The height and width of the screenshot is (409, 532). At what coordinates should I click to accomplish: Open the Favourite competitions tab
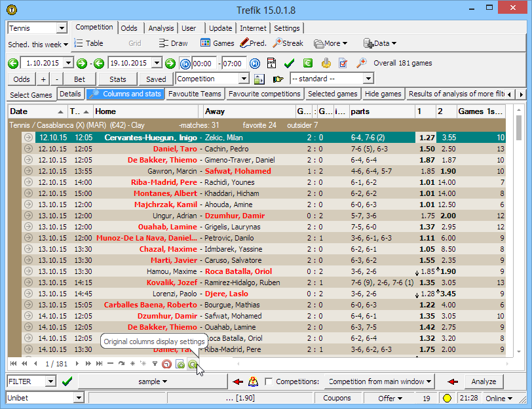pyautogui.click(x=265, y=94)
